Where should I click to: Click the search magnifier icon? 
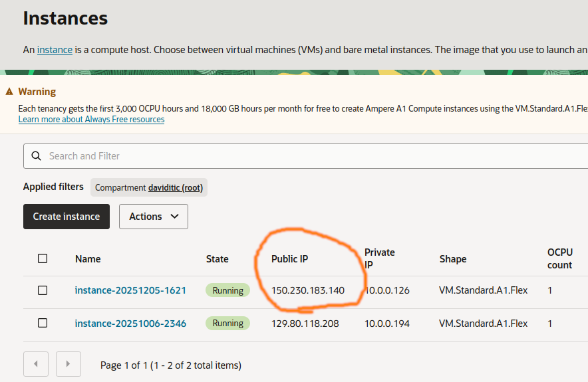36,156
